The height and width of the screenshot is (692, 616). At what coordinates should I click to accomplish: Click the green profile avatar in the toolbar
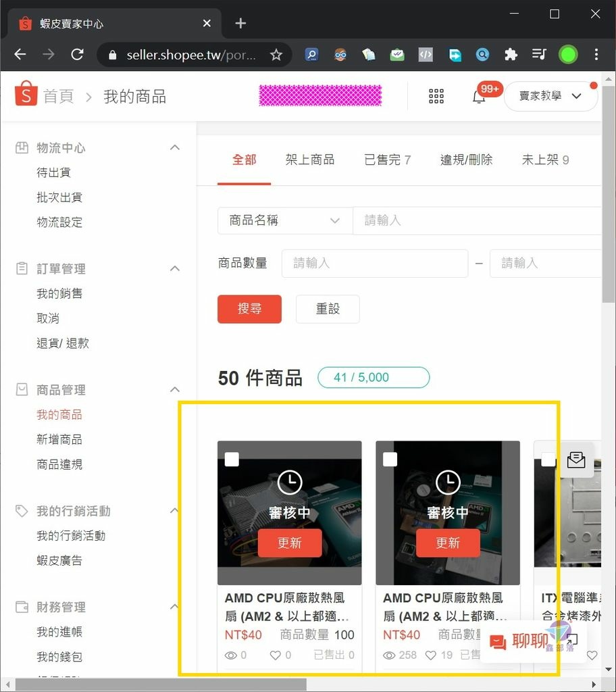coord(568,55)
